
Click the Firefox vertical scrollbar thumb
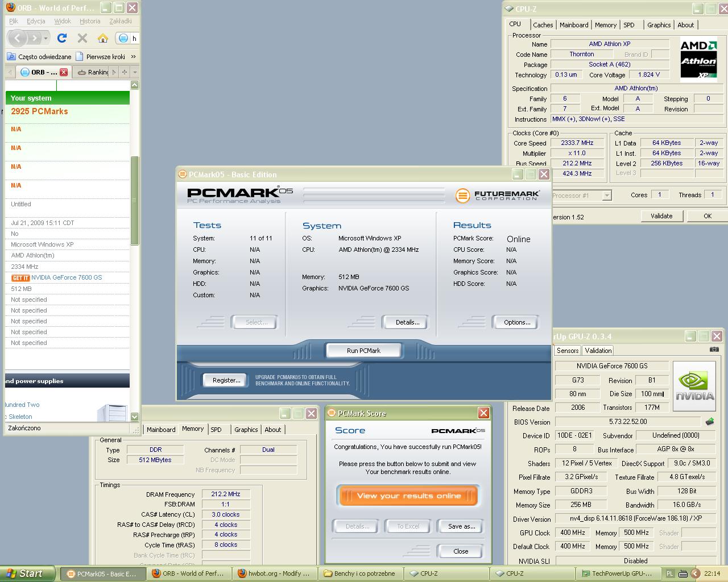point(135,200)
